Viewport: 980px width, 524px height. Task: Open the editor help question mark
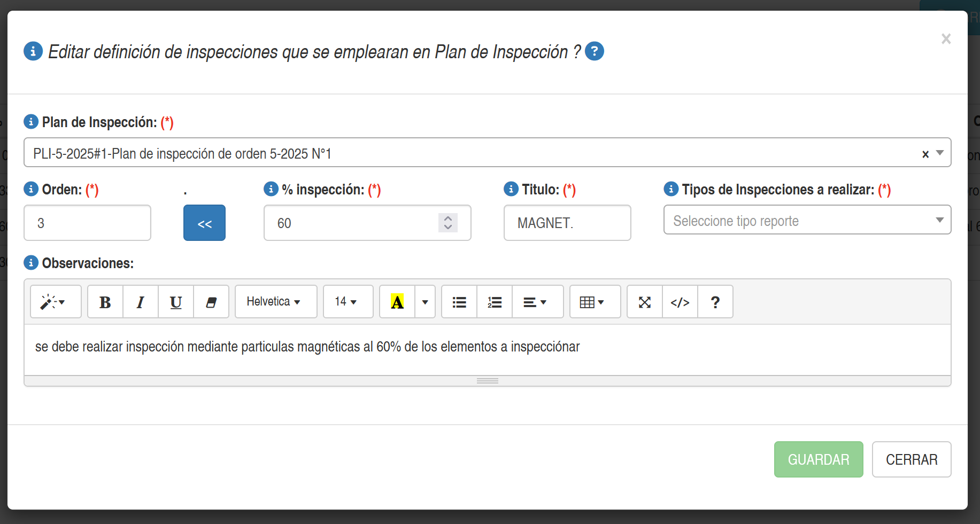pos(715,302)
